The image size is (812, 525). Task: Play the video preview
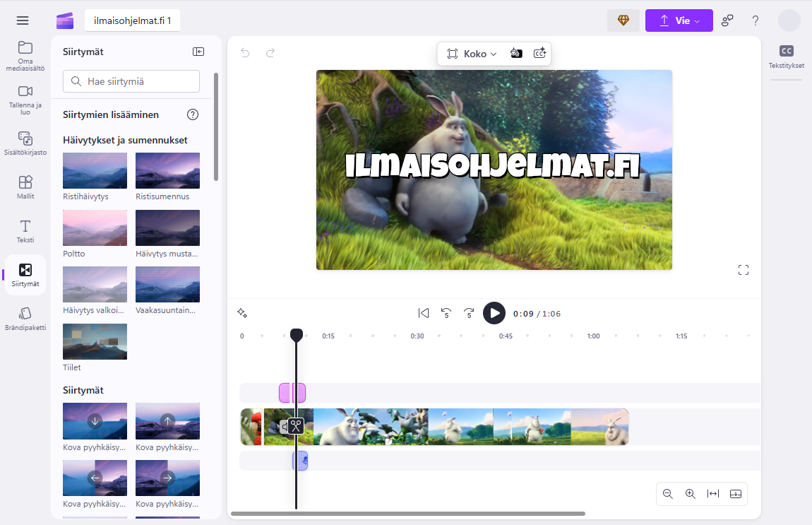tap(494, 313)
